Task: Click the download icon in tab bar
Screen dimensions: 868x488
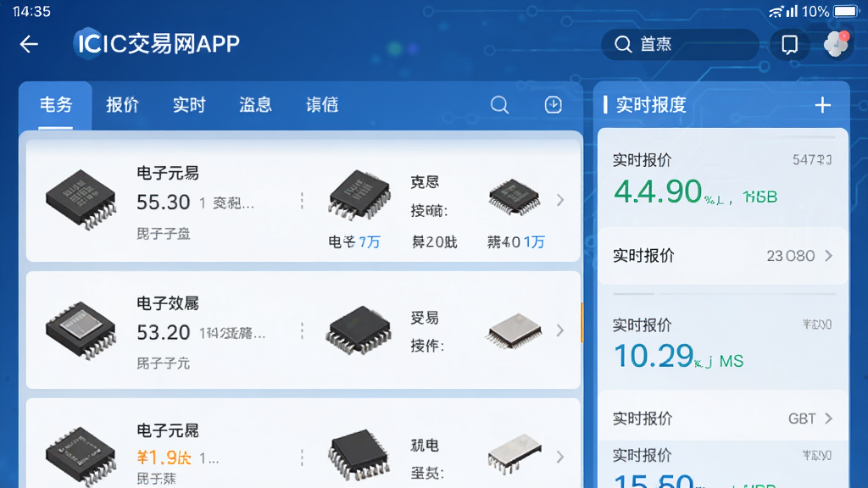Action: point(553,104)
